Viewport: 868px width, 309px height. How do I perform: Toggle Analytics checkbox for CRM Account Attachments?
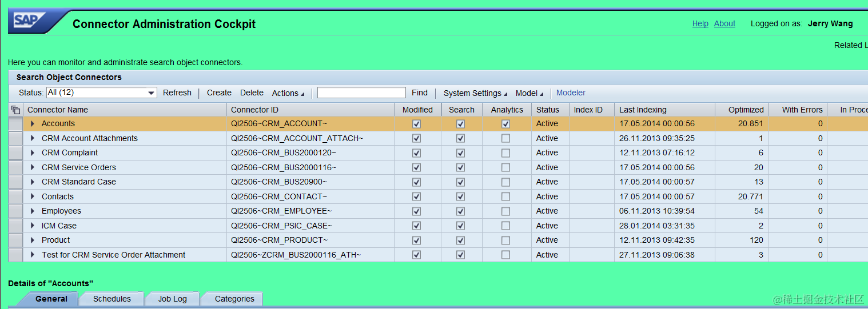[505, 138]
